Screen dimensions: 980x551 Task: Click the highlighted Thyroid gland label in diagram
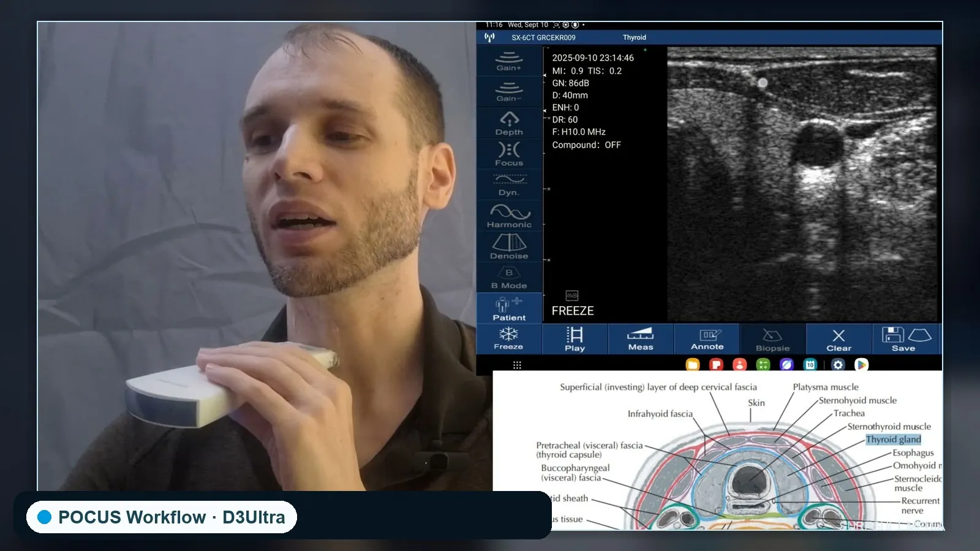(893, 440)
